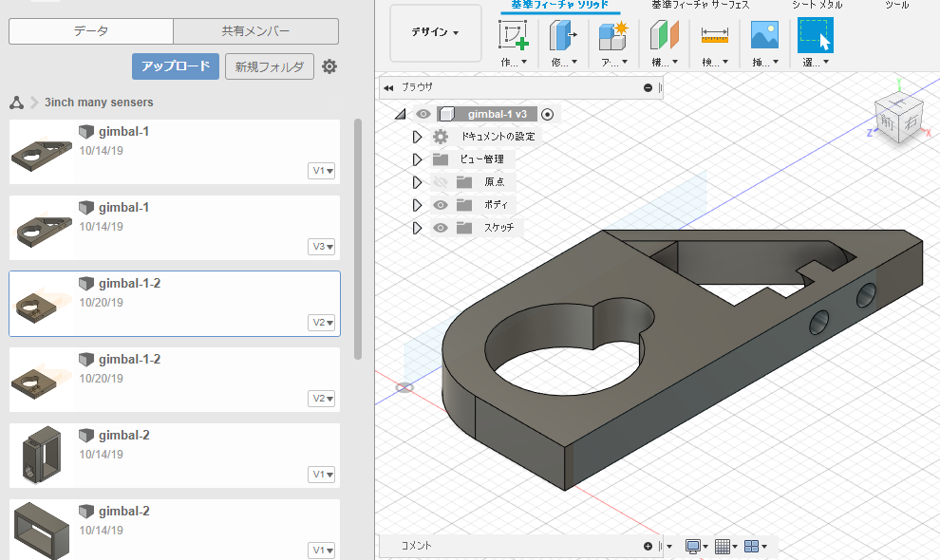Viewport: 940px width, 560px height.
Task: Click the アップロード button
Action: tap(176, 66)
